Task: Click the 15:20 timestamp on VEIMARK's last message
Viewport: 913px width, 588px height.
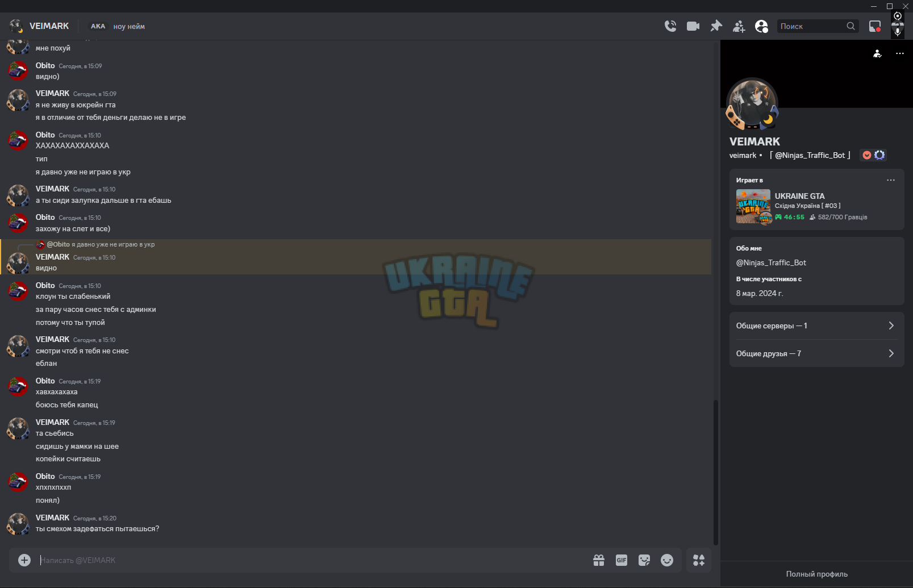Action: (95, 518)
